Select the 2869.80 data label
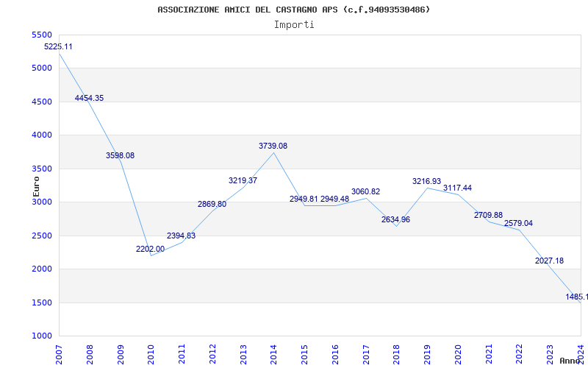The image size is (588, 368). tap(212, 204)
